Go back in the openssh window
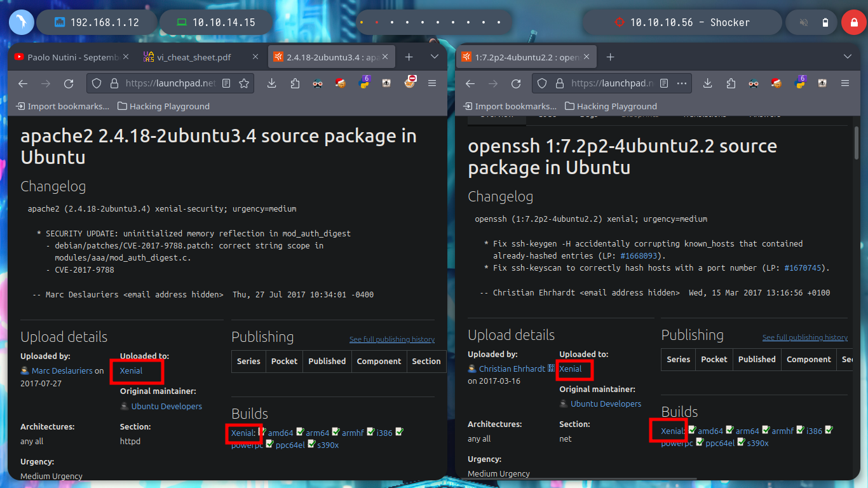Screen dimensions: 868x488 [470, 83]
